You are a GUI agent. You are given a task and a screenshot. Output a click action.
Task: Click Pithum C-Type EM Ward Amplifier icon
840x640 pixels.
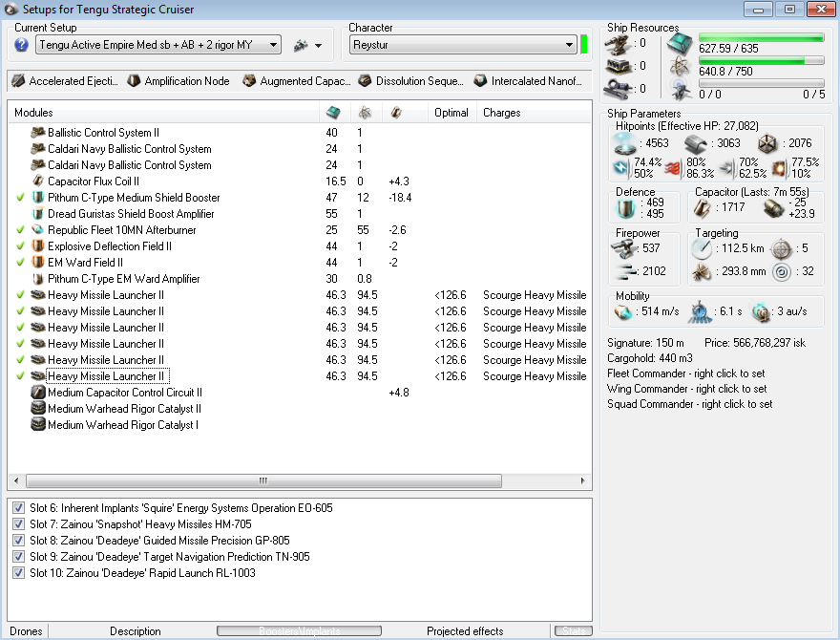click(38, 279)
